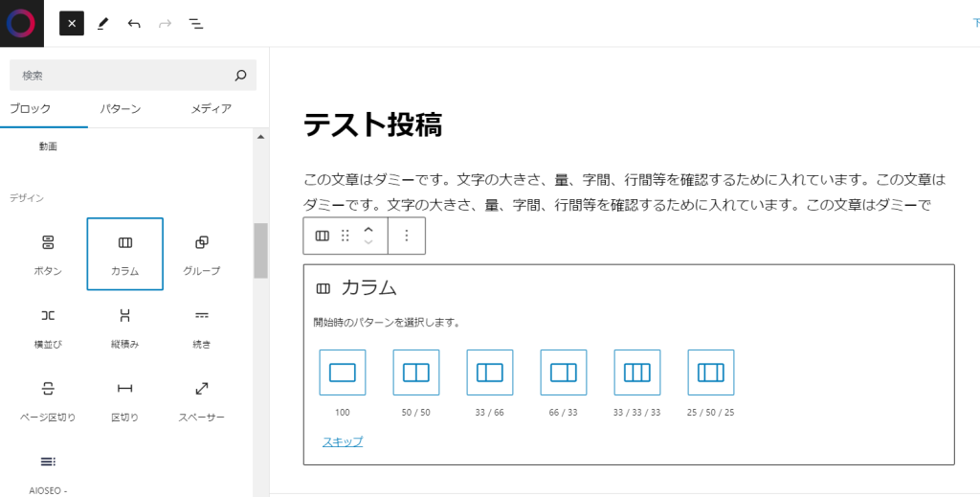
Task: Switch to the パターン tab
Action: point(121,109)
